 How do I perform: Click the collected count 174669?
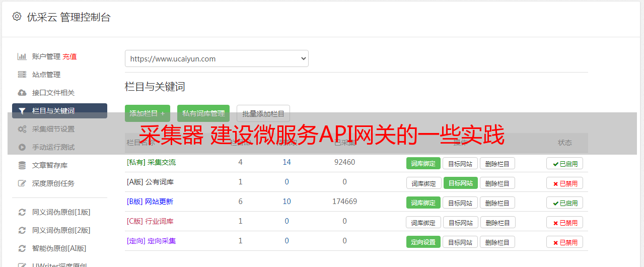click(344, 202)
